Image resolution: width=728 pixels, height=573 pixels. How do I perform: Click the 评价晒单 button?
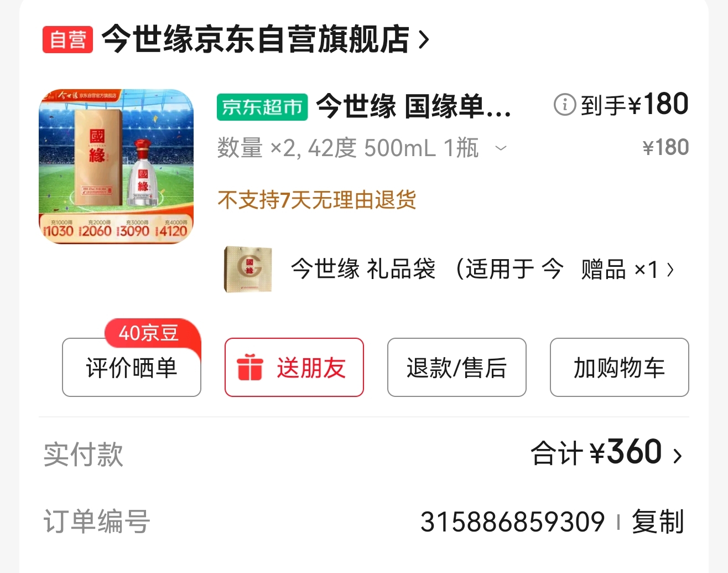coord(132,368)
